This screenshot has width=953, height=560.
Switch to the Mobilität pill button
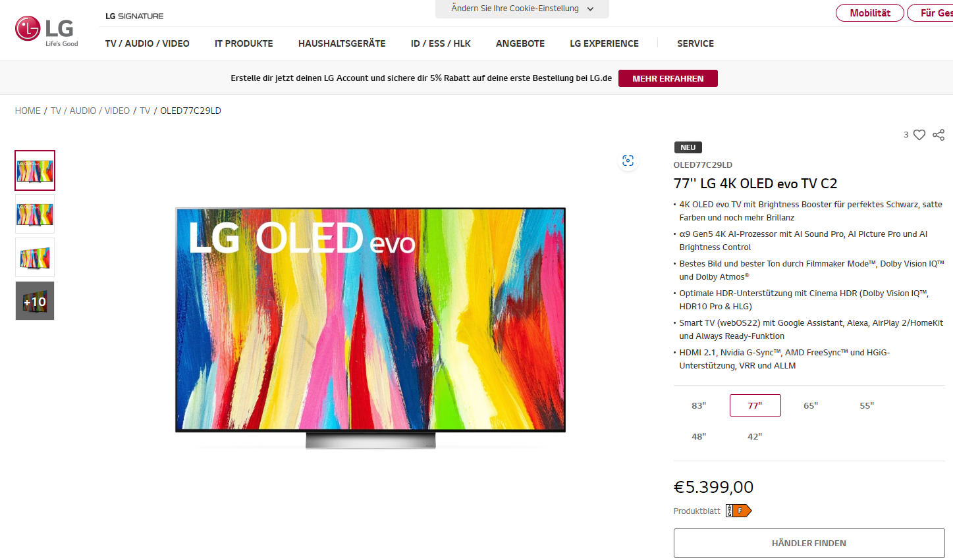pyautogui.click(x=870, y=13)
